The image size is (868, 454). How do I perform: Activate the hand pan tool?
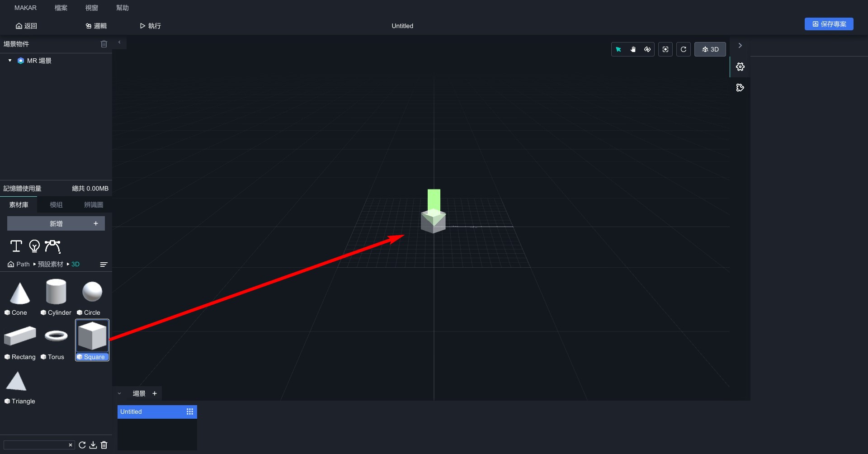pyautogui.click(x=633, y=49)
